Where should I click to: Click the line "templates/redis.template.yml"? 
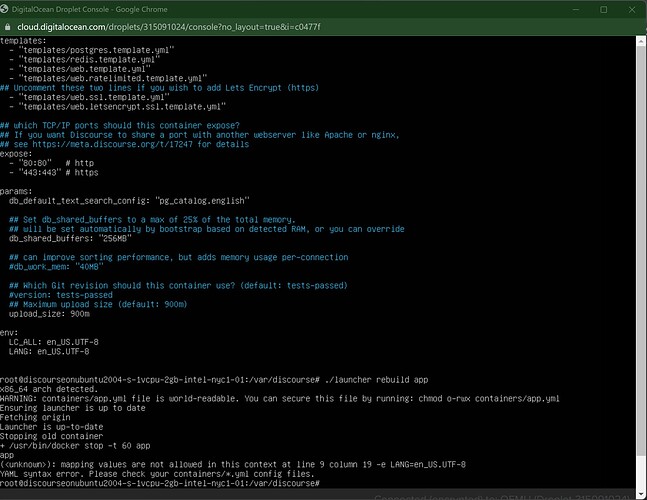coord(85,59)
